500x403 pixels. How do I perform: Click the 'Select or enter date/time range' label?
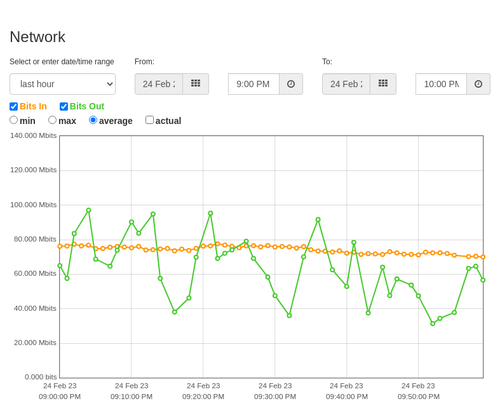(x=62, y=62)
